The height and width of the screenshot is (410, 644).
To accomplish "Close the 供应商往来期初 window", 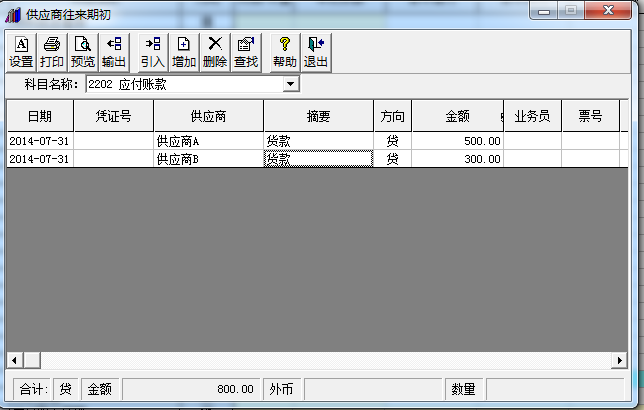I will [608, 11].
